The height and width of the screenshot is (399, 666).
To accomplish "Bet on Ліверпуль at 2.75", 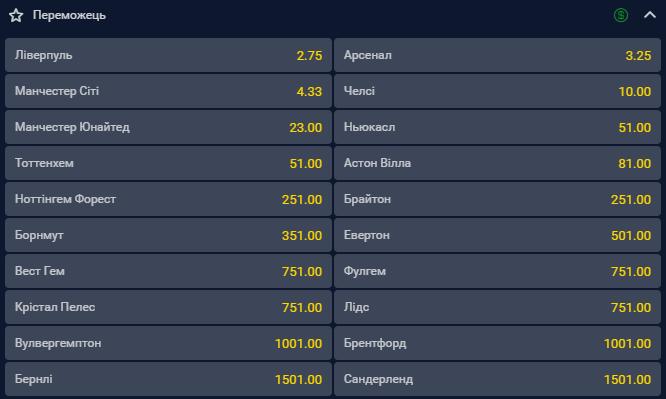I will pyautogui.click(x=168, y=55).
